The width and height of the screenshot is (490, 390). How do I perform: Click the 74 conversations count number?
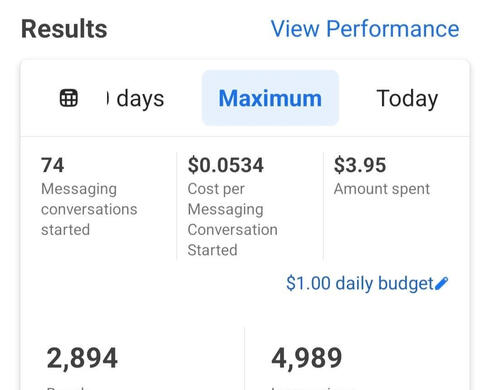pos(52,165)
